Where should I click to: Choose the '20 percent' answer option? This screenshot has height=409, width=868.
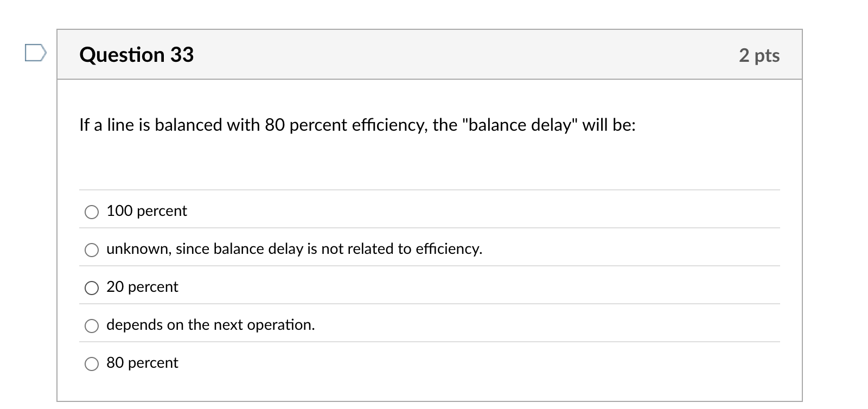click(92, 288)
